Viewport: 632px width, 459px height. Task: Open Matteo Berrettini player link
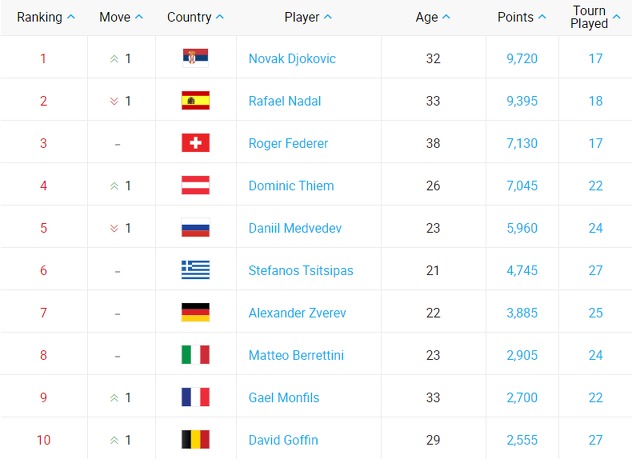(x=296, y=355)
